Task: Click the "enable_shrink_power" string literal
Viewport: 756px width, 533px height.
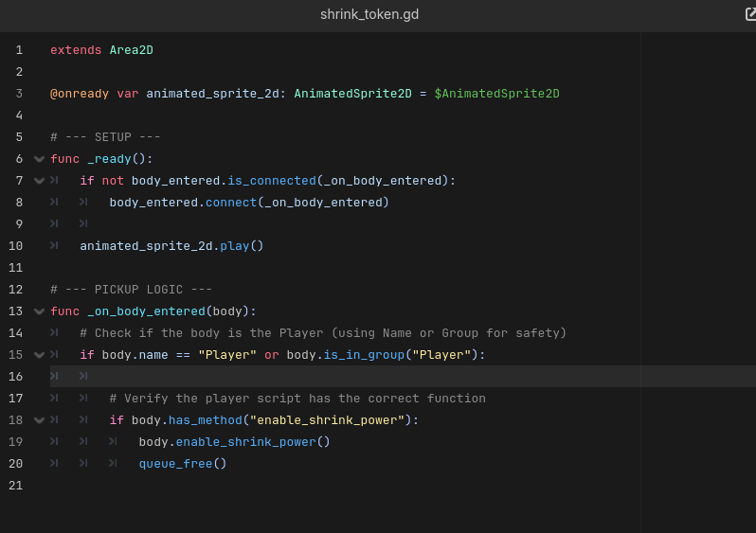Action: [x=329, y=420]
